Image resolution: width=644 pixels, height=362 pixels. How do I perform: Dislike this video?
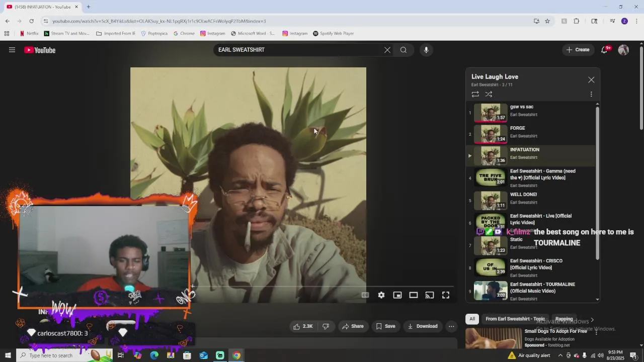tap(326, 326)
